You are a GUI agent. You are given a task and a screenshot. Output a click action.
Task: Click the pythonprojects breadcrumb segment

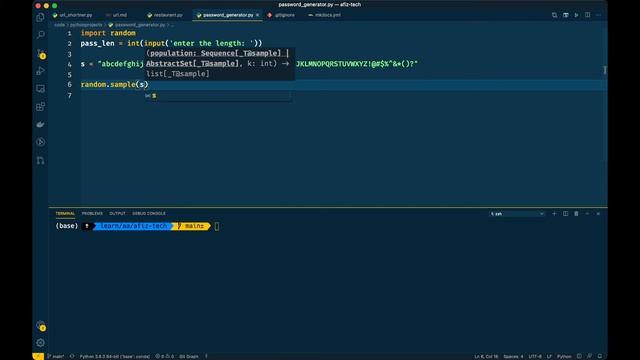pos(86,25)
